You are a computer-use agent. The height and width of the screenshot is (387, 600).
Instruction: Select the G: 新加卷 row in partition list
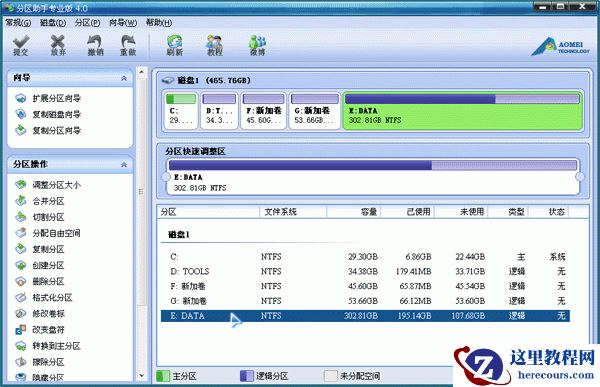coord(365,301)
